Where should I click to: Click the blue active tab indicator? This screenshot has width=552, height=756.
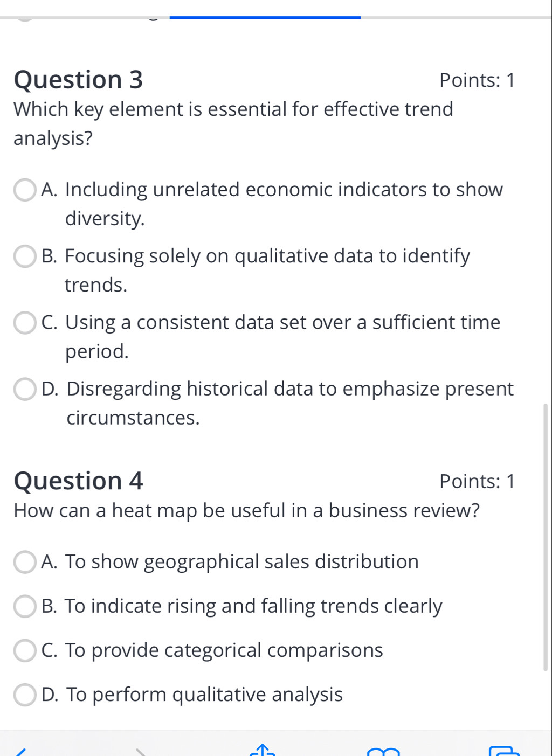[265, 17]
